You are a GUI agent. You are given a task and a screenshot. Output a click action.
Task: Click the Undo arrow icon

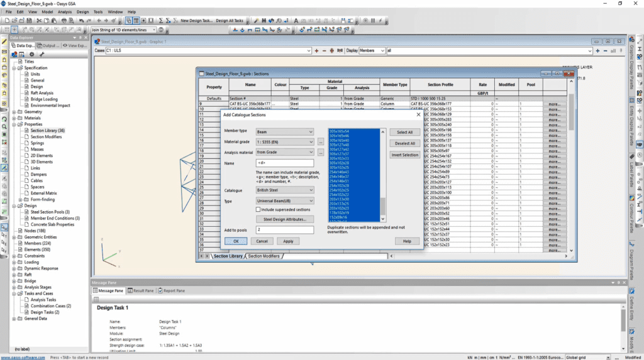click(81, 21)
